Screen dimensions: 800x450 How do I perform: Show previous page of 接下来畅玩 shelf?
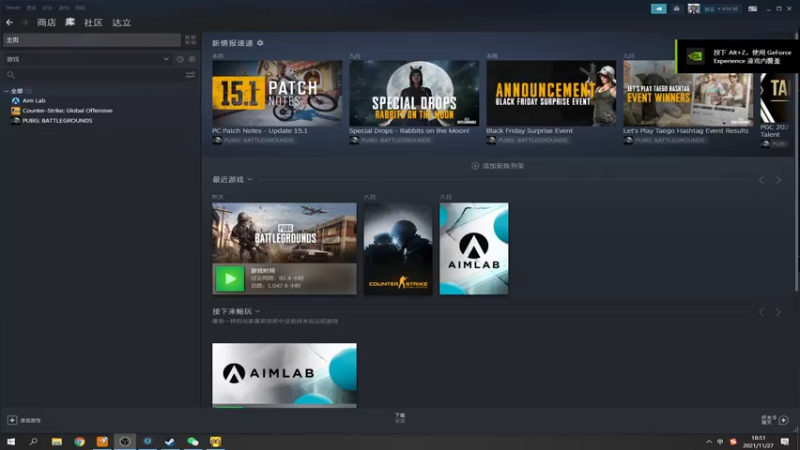(761, 312)
